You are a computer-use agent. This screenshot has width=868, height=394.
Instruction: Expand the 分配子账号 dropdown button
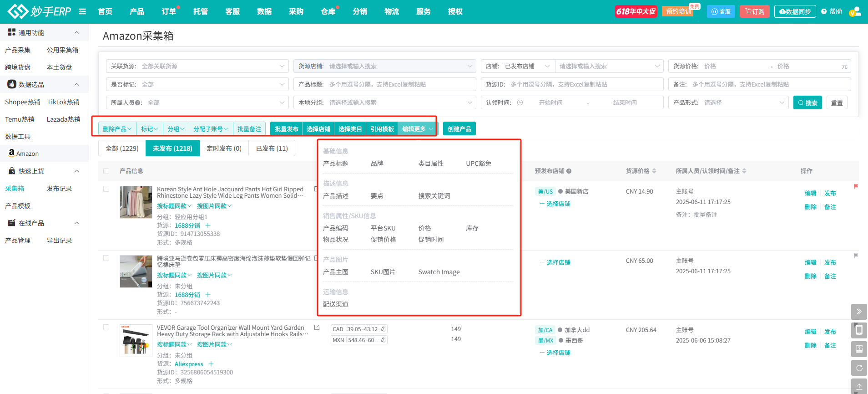211,129
